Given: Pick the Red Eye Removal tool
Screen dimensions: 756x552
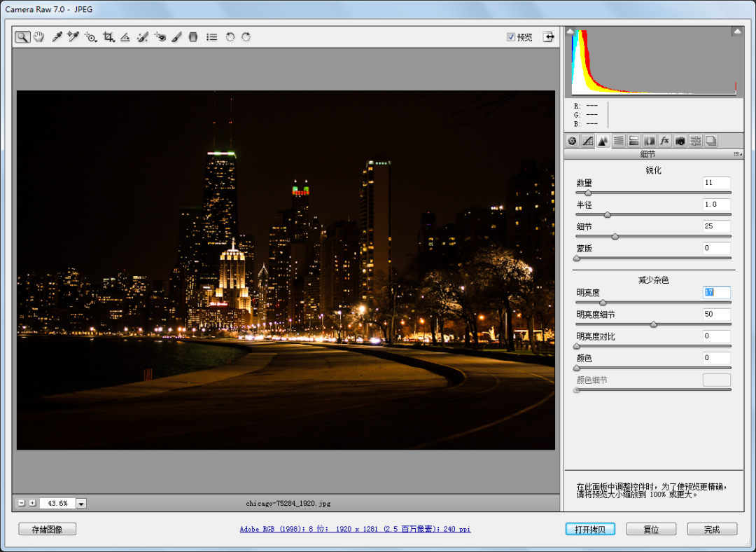Looking at the screenshot, I should coord(160,36).
